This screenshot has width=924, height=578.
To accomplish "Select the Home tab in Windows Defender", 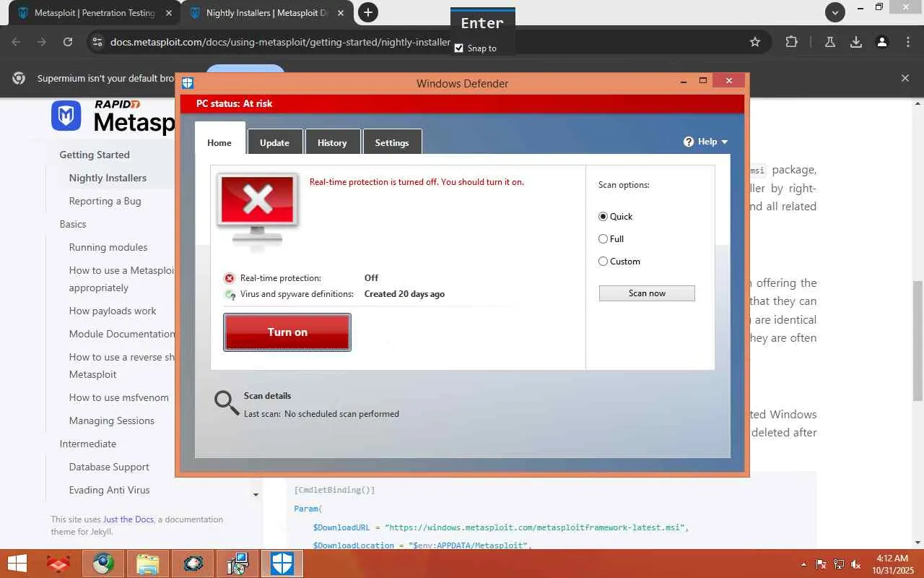I will (x=219, y=142).
